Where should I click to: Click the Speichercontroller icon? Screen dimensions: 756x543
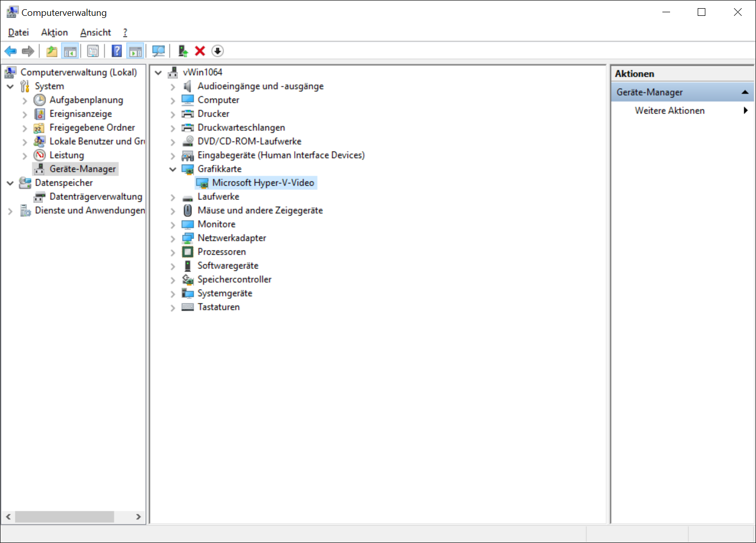188,279
